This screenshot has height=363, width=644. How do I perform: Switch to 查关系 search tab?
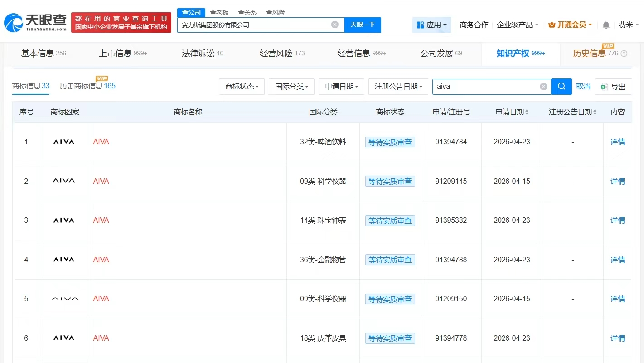tap(247, 12)
